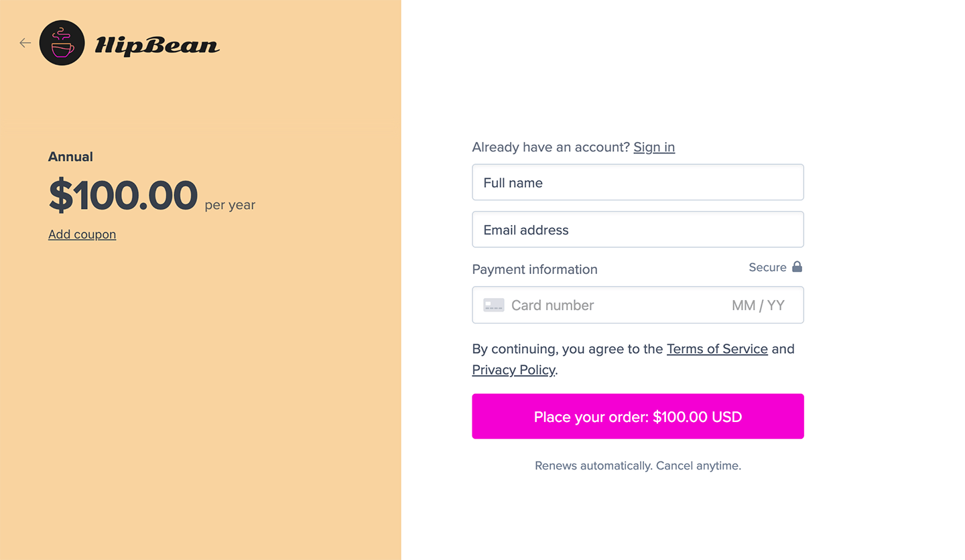
Task: Click the back arrow icon
Action: point(25,43)
